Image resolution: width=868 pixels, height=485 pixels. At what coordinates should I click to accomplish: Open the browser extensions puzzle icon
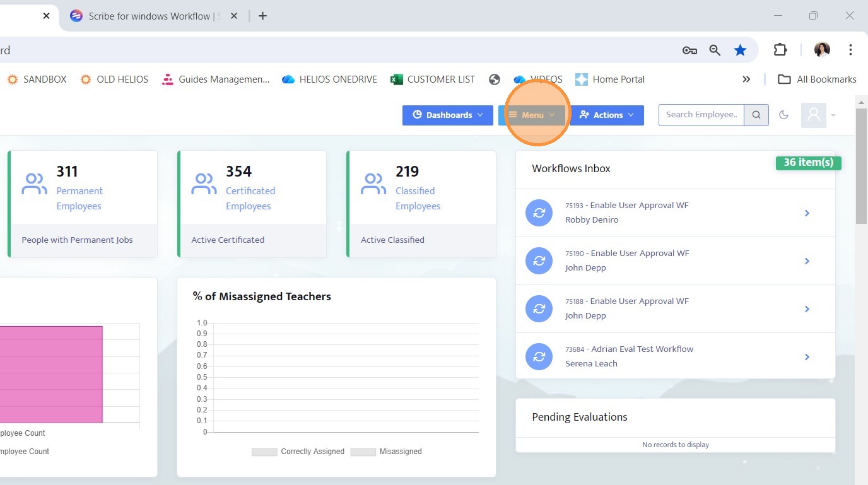(x=780, y=50)
